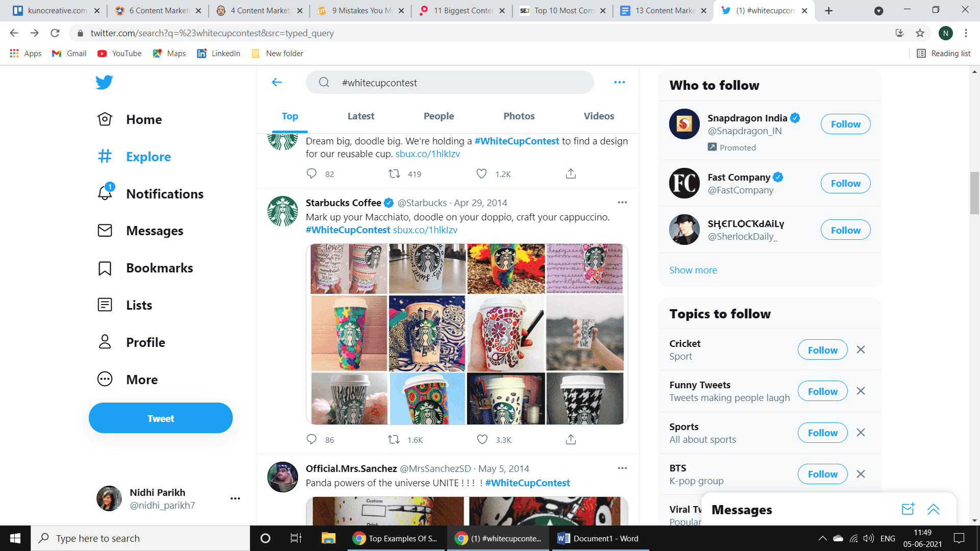Open search options three-dot menu
Screen dimensions: 980x551
coord(620,82)
